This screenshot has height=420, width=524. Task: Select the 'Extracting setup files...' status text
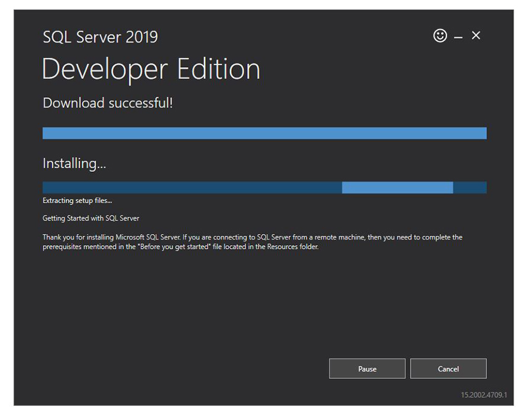click(77, 201)
